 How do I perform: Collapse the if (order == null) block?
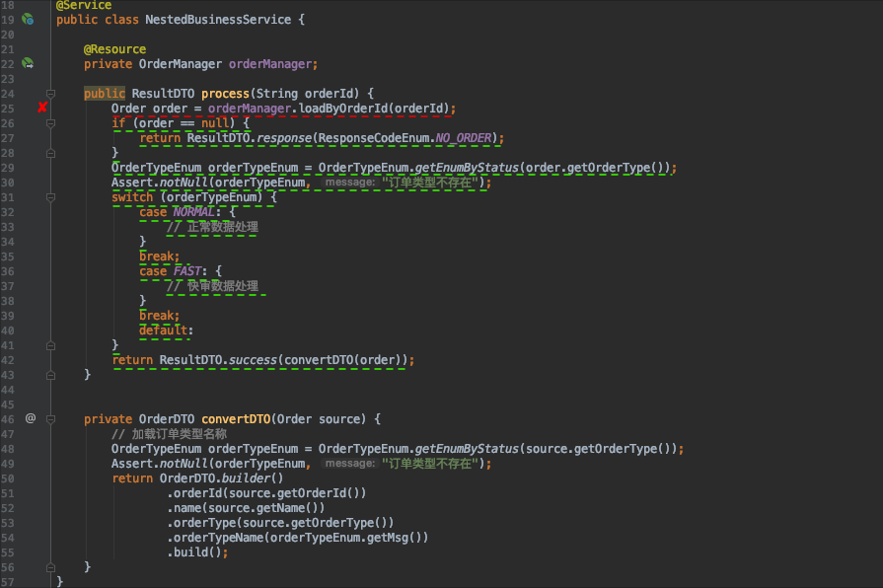click(50, 123)
